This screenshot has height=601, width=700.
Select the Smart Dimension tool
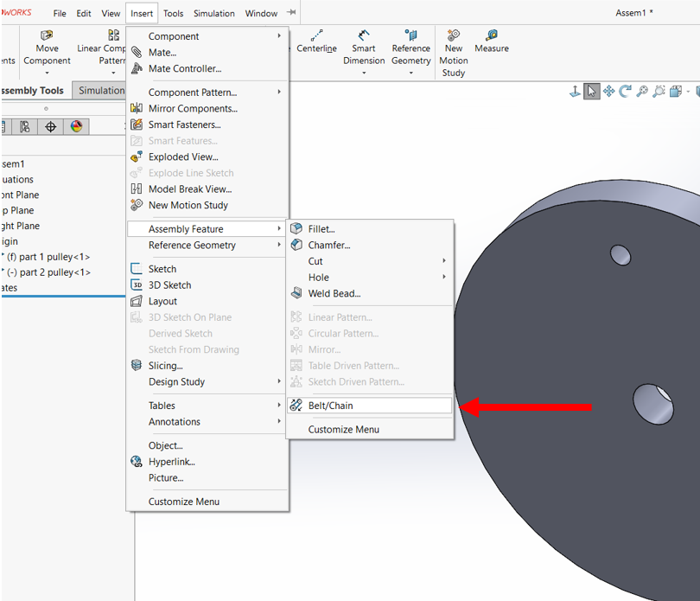tap(364, 48)
